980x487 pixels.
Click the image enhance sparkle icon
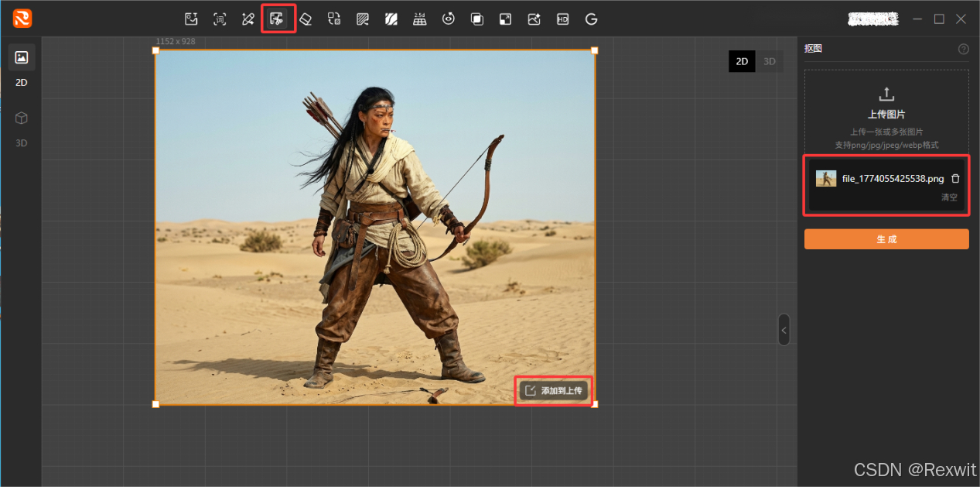tap(534, 19)
